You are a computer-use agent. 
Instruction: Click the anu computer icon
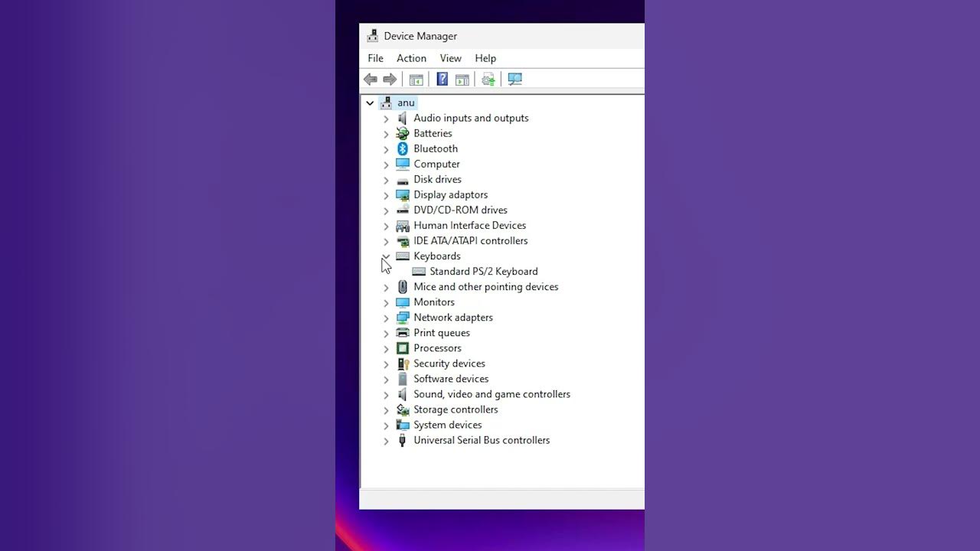point(386,103)
